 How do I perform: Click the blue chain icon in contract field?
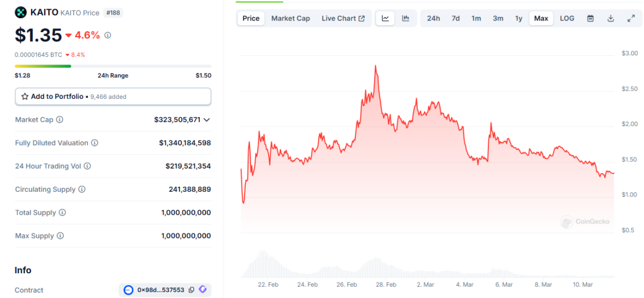click(x=128, y=290)
